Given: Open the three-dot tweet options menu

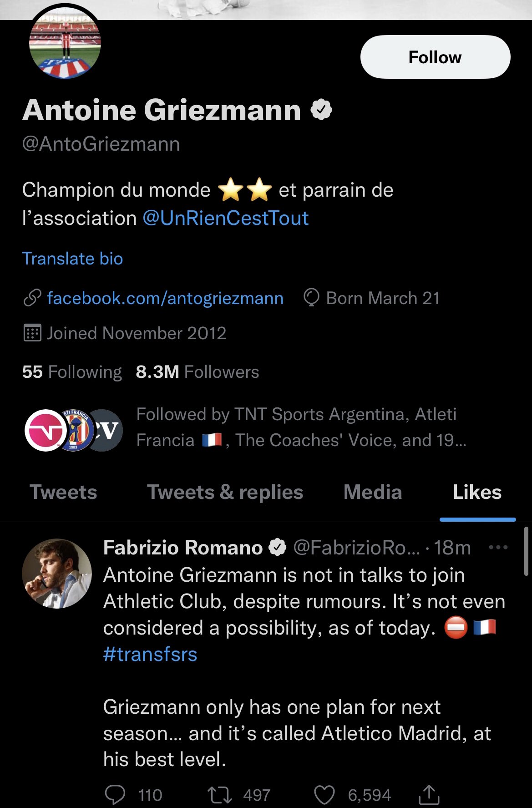Looking at the screenshot, I should tap(498, 547).
